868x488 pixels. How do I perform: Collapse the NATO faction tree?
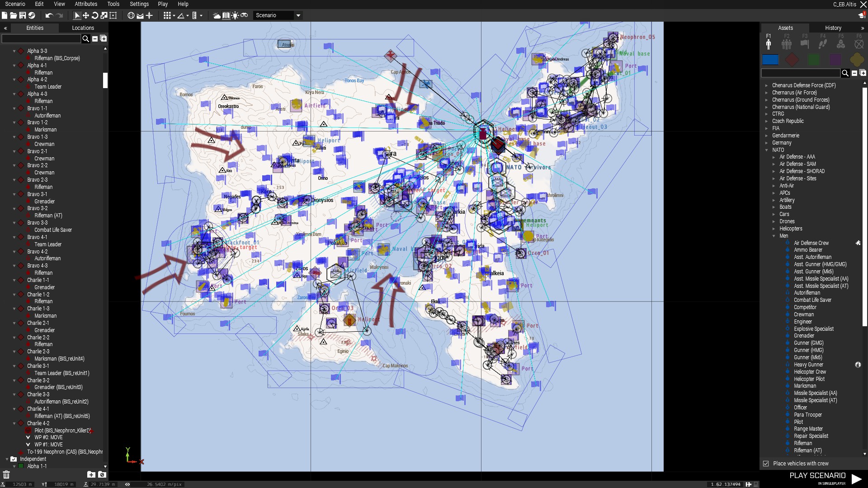click(766, 150)
